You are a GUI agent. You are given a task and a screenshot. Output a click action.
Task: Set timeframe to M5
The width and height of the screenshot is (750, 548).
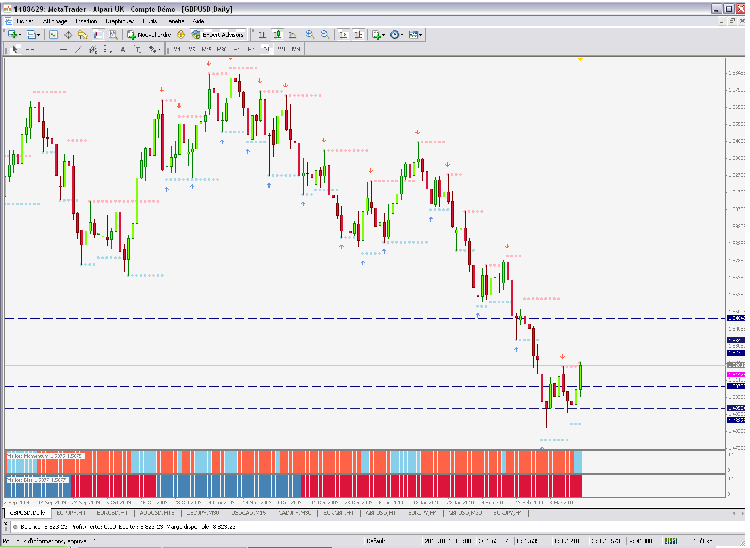(192, 49)
